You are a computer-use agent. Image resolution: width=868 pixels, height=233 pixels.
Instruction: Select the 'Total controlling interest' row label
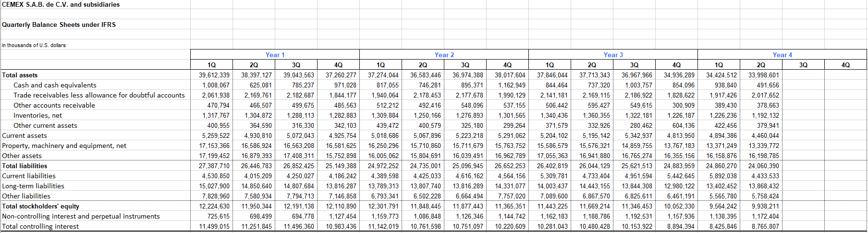coord(40,226)
